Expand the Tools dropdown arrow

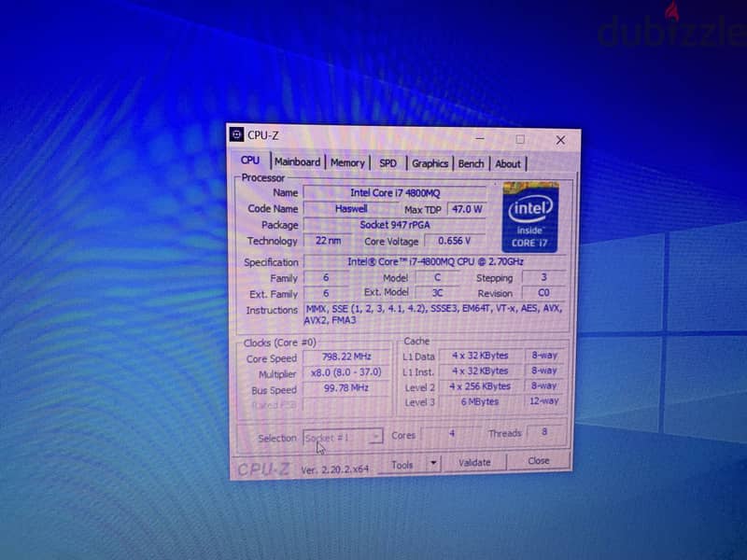point(433,463)
